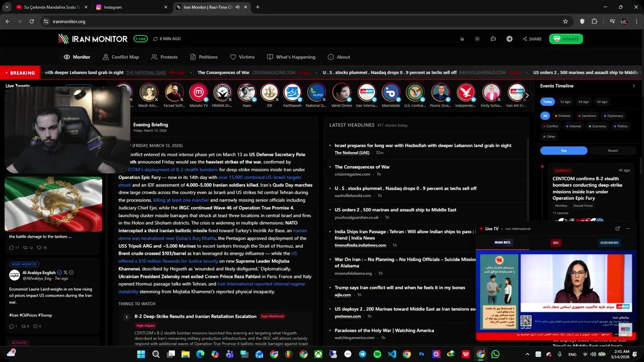Toggle the Politics category filter
The image size is (644, 362).
point(621,126)
